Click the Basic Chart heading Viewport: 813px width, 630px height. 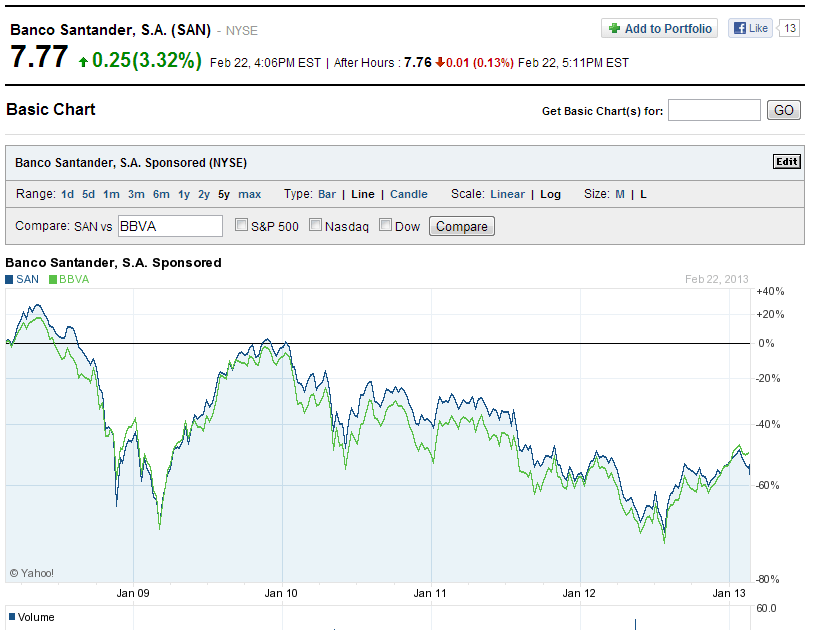[51, 109]
